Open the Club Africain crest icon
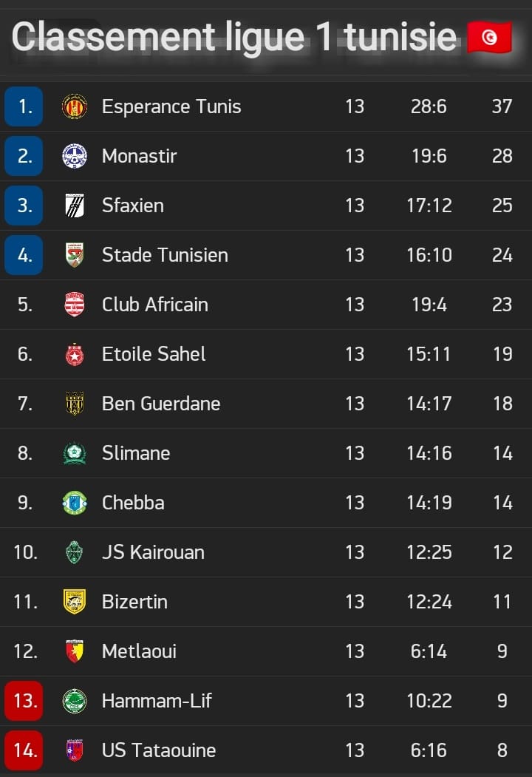The image size is (532, 777). (75, 305)
